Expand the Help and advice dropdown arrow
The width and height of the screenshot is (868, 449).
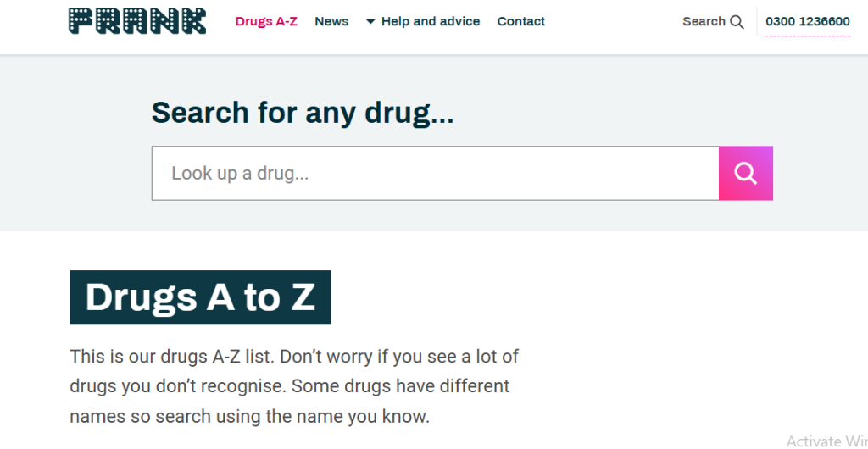[370, 21]
